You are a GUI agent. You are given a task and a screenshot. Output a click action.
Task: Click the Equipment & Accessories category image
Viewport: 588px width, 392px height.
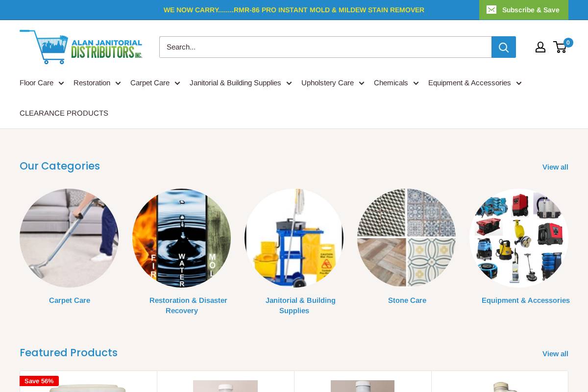point(518,238)
